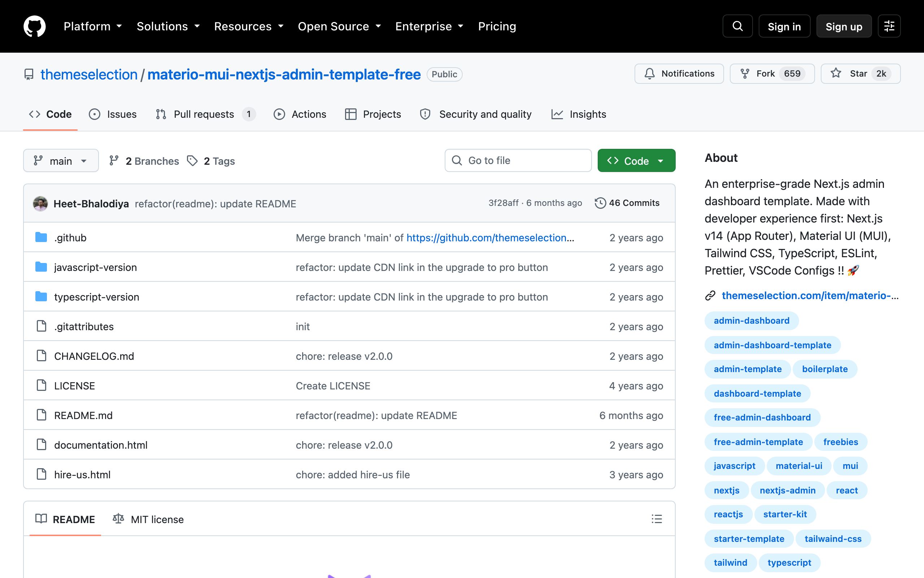Click the MIT license scales icon
This screenshot has width=924, height=578.
pos(118,519)
